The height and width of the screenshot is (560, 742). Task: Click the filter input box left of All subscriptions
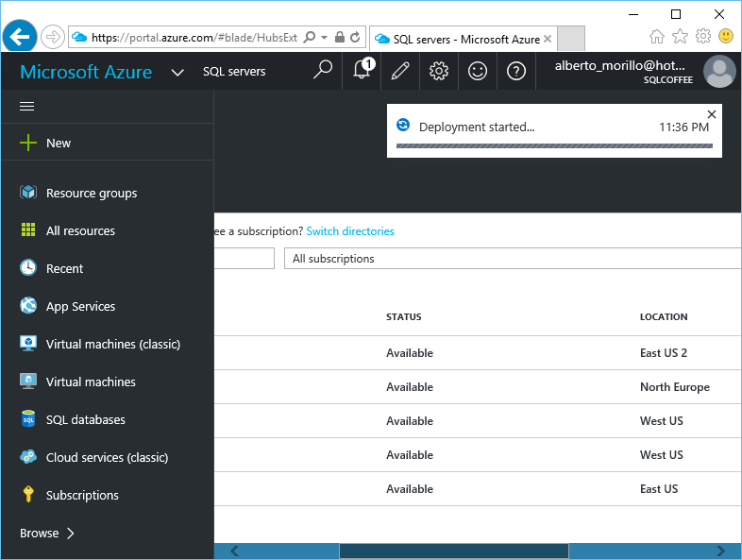(245, 259)
